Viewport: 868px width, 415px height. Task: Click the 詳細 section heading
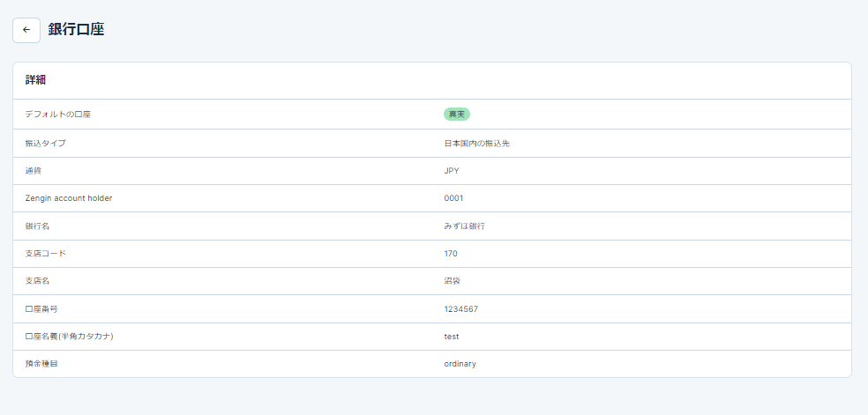(x=35, y=80)
